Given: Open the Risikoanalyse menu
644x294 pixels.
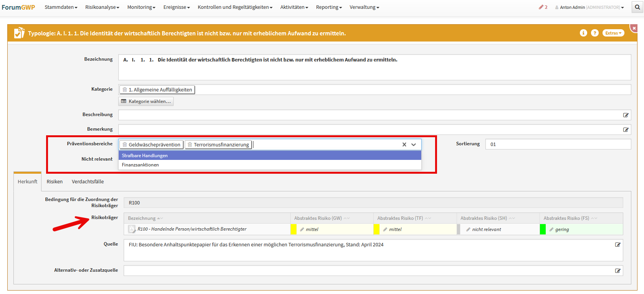Looking at the screenshot, I should [102, 7].
